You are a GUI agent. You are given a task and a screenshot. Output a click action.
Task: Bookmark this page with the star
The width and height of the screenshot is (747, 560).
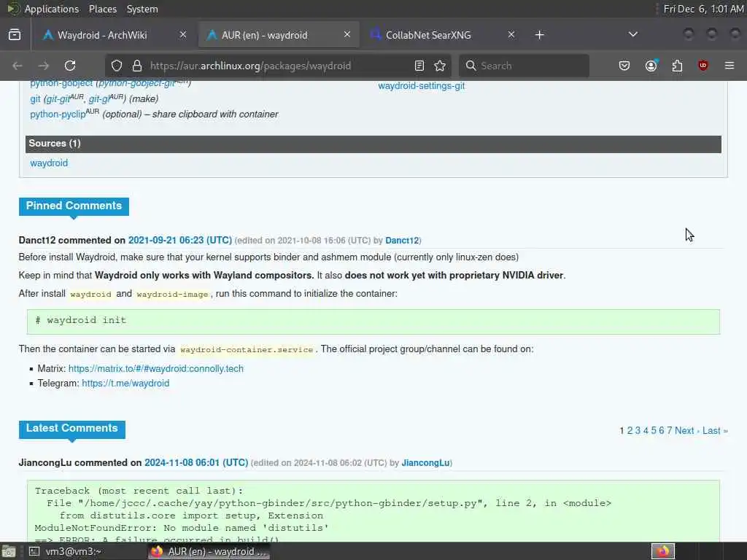pyautogui.click(x=440, y=66)
